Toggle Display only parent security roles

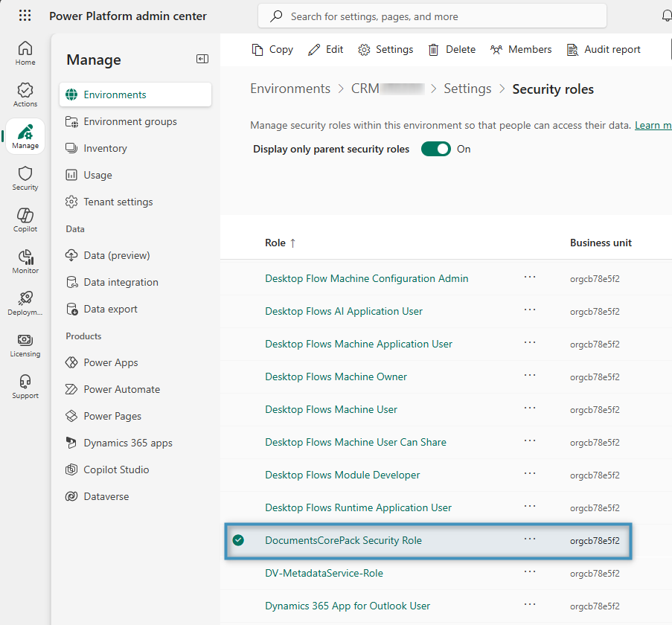pos(435,149)
